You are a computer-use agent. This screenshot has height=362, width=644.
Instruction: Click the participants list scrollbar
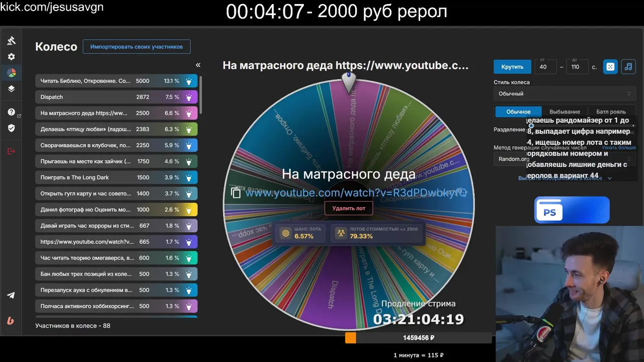pos(201,96)
